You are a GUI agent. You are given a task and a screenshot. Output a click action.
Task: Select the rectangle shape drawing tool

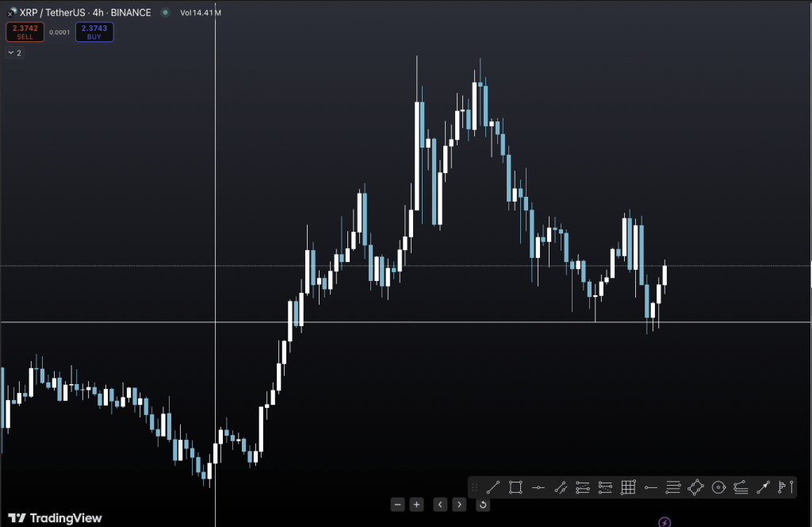coord(515,487)
